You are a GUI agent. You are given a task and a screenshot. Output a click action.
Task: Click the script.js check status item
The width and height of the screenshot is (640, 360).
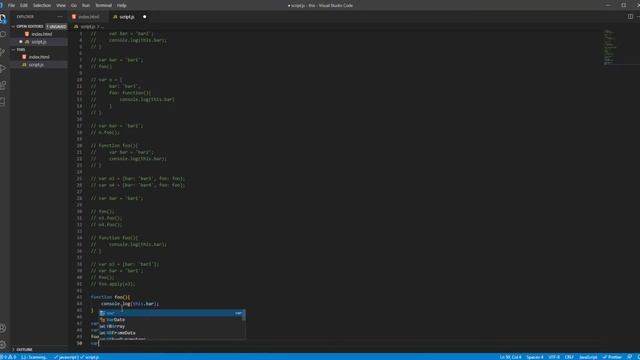pyautogui.click(x=89, y=357)
